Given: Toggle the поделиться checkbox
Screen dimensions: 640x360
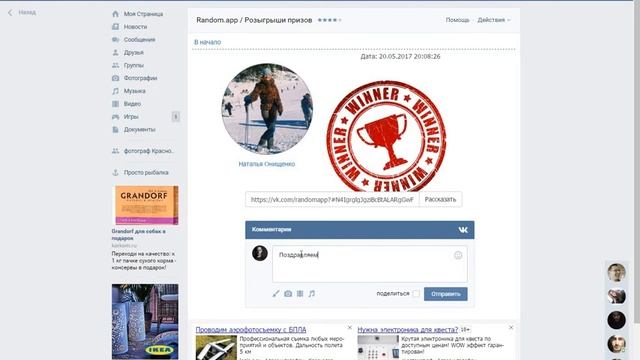Looking at the screenshot, I should pyautogui.click(x=416, y=293).
